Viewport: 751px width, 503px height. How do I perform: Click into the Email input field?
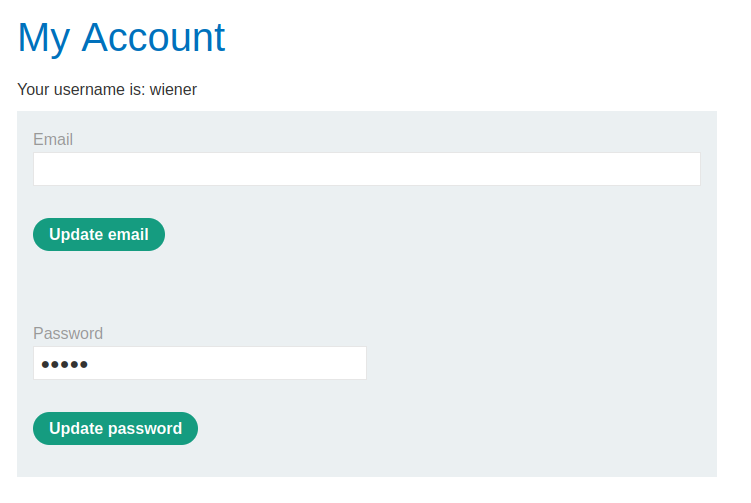point(366,169)
